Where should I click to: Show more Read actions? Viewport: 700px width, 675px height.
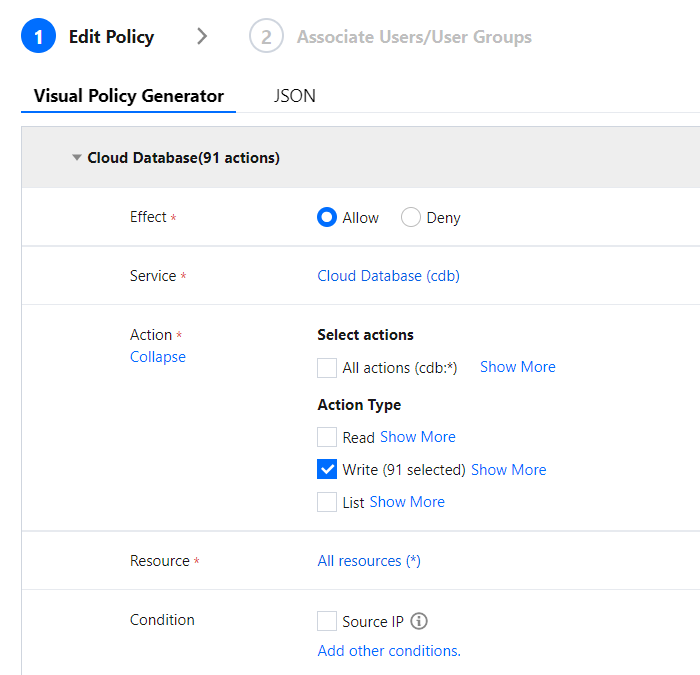[x=417, y=437]
